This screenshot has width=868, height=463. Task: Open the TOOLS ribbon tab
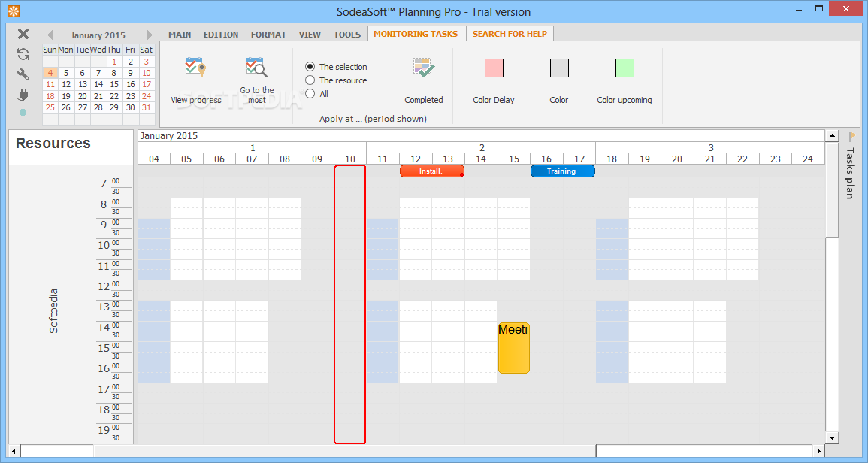tap(347, 35)
